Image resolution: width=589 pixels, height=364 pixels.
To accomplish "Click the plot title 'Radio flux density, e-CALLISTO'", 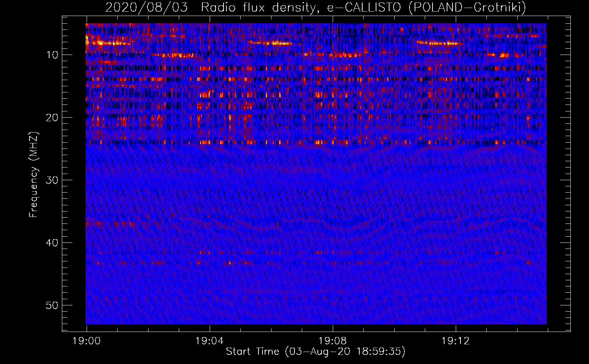I will (301, 8).
